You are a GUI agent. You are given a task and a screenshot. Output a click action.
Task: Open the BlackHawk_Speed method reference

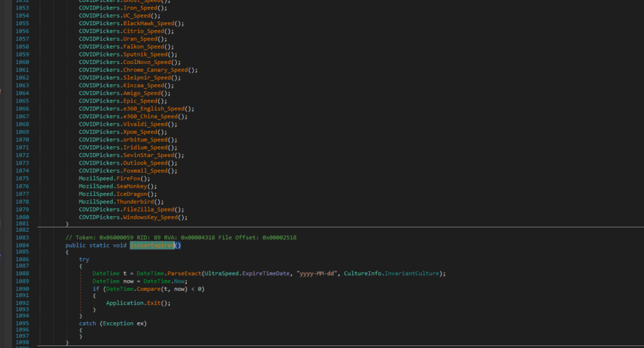coord(149,23)
